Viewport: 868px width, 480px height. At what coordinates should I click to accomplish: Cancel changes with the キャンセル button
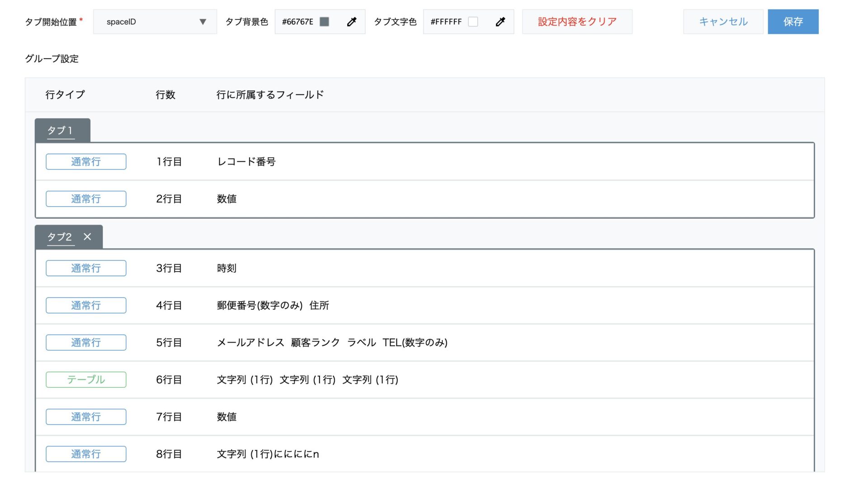[722, 20]
